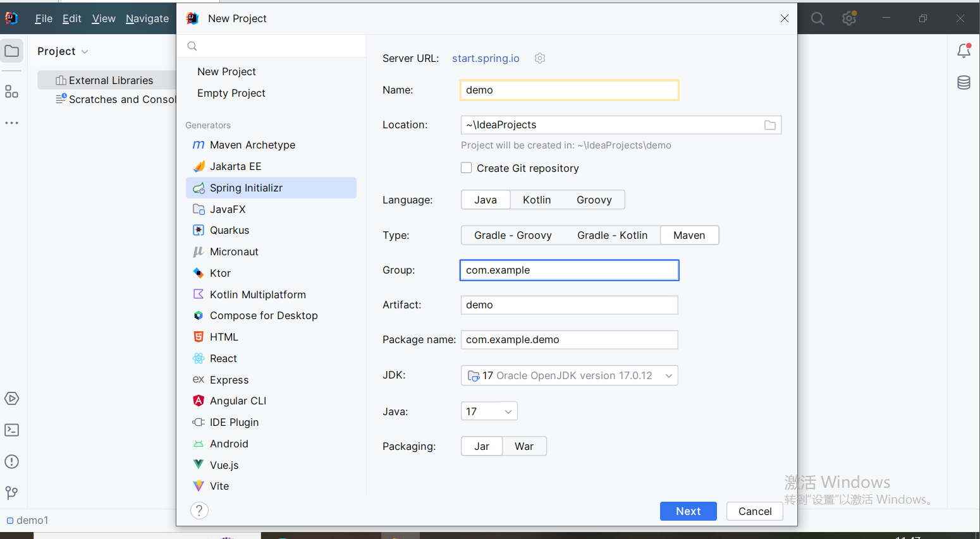The height and width of the screenshot is (539, 980).
Task: Open the Git version control icon
Action: (x=11, y=493)
